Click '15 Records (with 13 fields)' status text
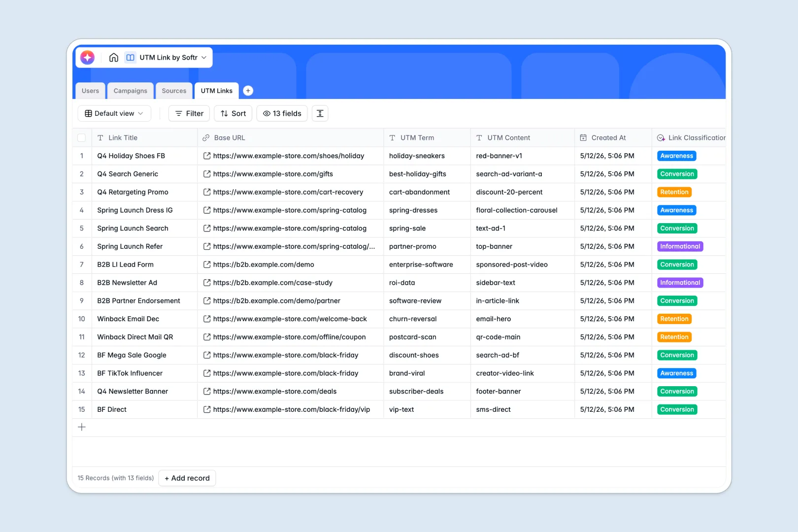798x532 pixels. tap(116, 478)
